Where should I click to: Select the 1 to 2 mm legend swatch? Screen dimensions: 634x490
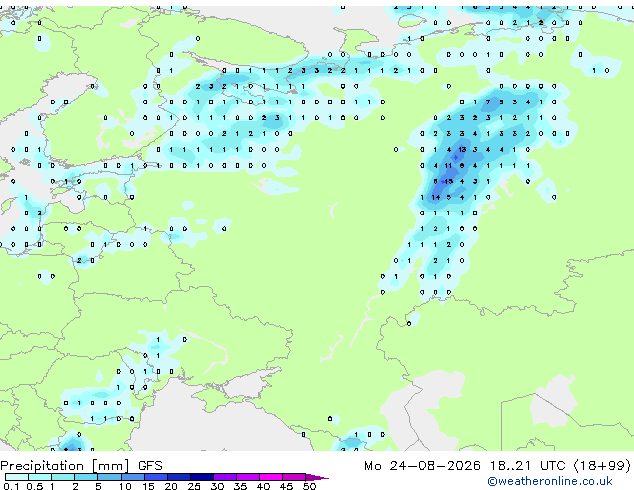[x=63, y=477]
